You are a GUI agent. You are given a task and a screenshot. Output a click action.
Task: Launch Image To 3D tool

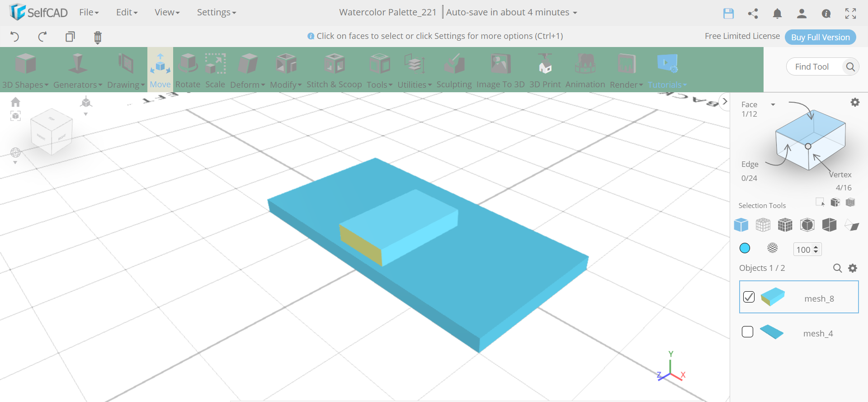coord(500,70)
